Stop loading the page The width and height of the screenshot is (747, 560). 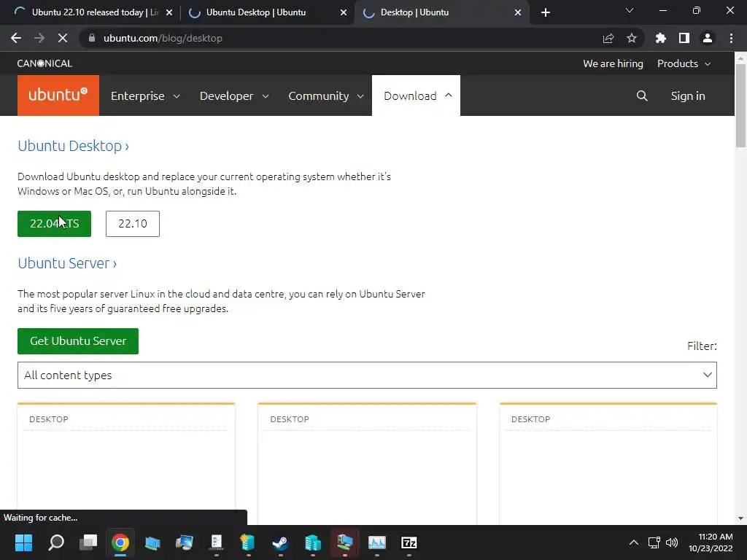click(63, 38)
